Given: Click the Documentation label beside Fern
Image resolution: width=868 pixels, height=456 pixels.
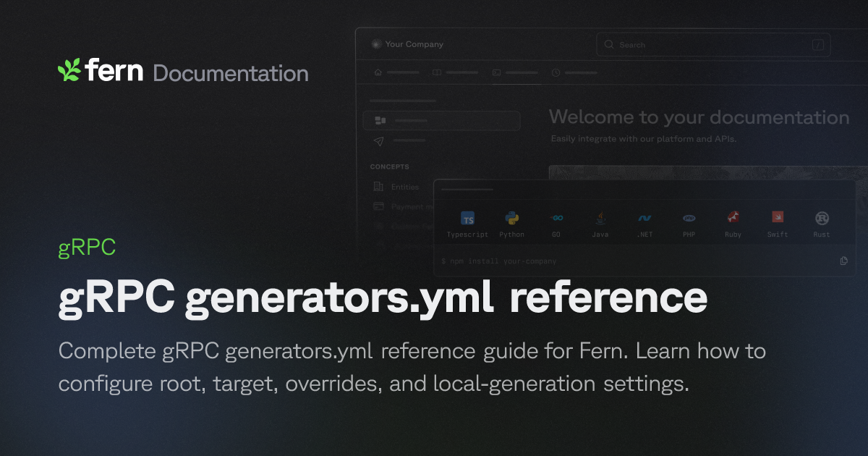Looking at the screenshot, I should [x=231, y=73].
